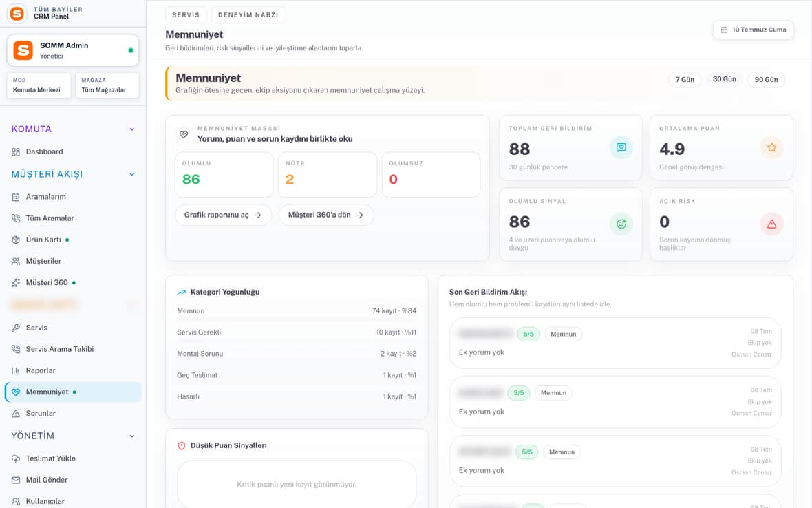Open the SOMM Admin profile card
812x508 pixels.
point(72,50)
